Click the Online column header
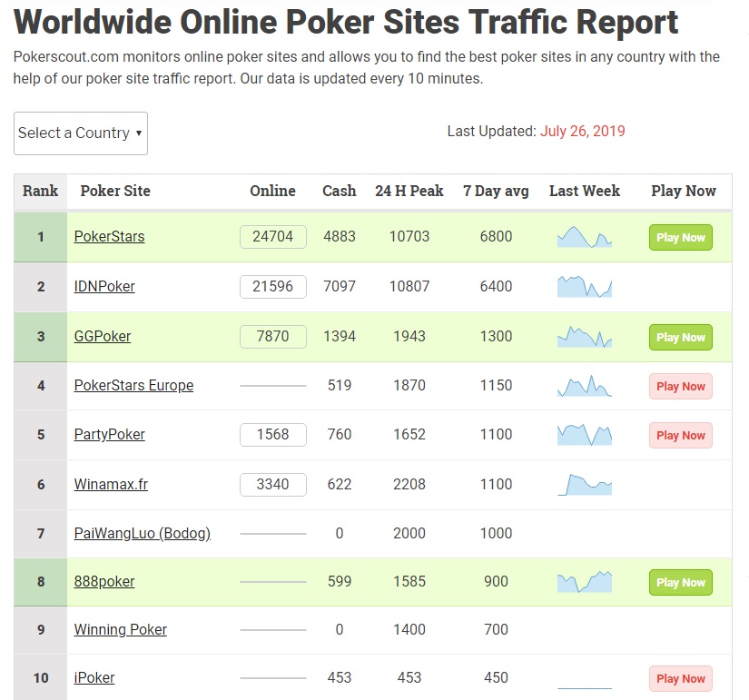The width and height of the screenshot is (749, 700). pyautogui.click(x=272, y=192)
